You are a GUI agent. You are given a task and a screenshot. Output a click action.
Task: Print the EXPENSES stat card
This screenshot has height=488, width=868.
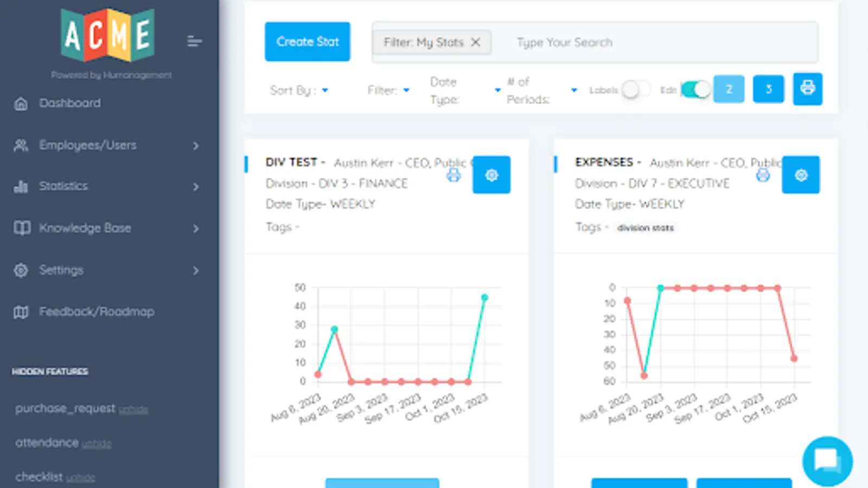coord(763,175)
